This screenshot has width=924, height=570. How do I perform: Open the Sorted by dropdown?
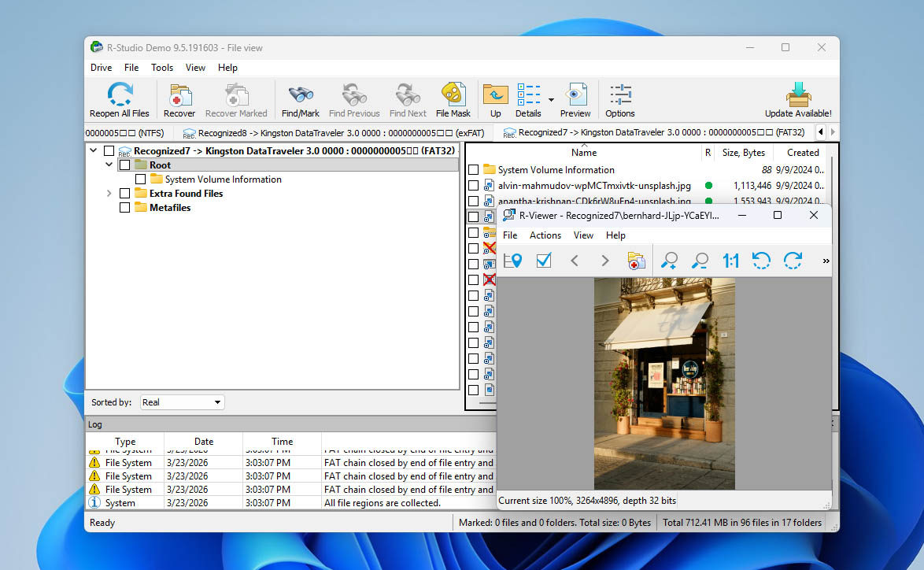click(182, 402)
